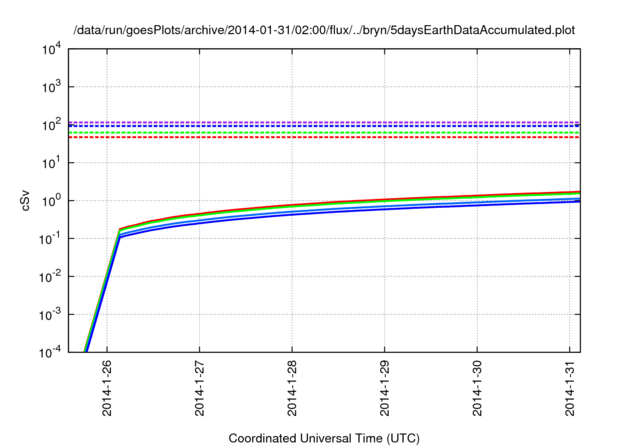640x448 pixels.
Task: Click the 10^1 y-axis tick label
Action: click(51, 163)
